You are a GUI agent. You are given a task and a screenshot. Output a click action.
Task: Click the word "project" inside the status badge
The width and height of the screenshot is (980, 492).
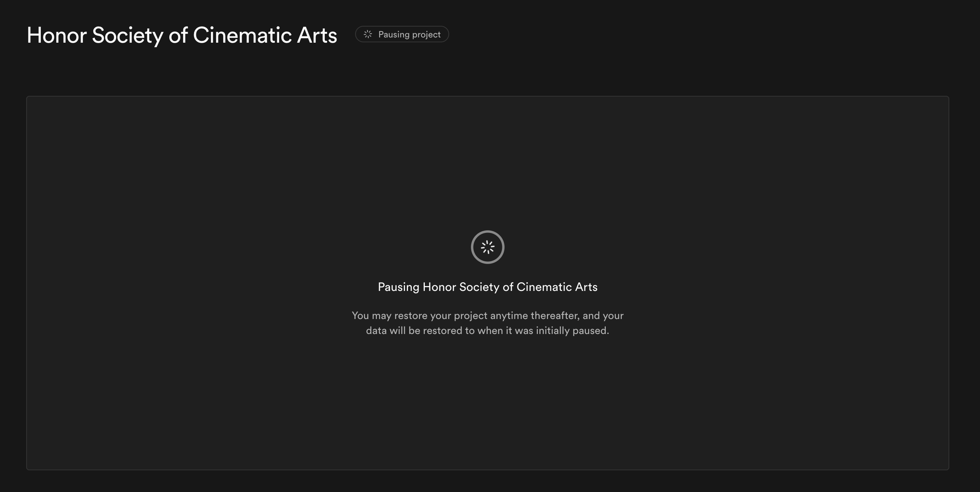click(426, 34)
